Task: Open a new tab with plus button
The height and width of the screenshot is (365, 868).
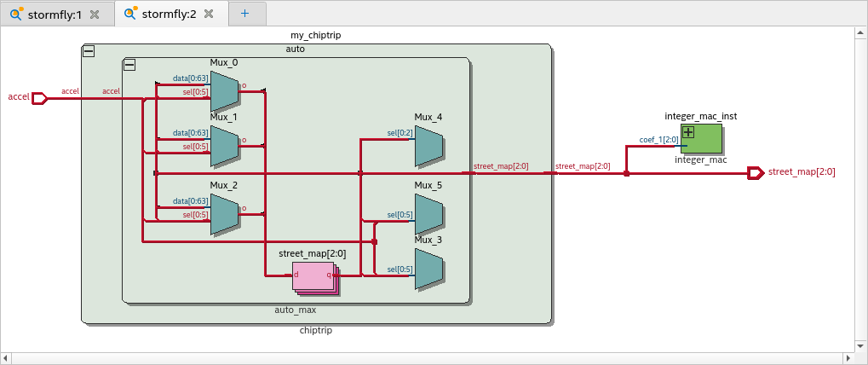Action: [x=245, y=14]
